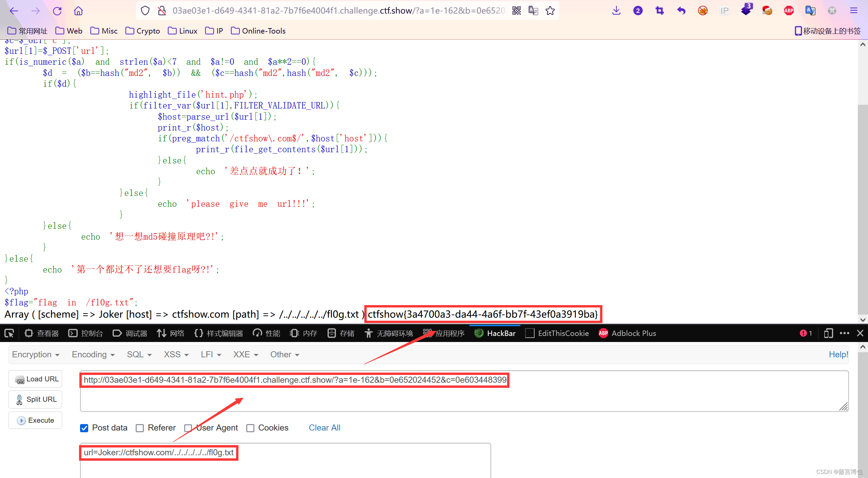Click the home page icon

click(x=78, y=11)
